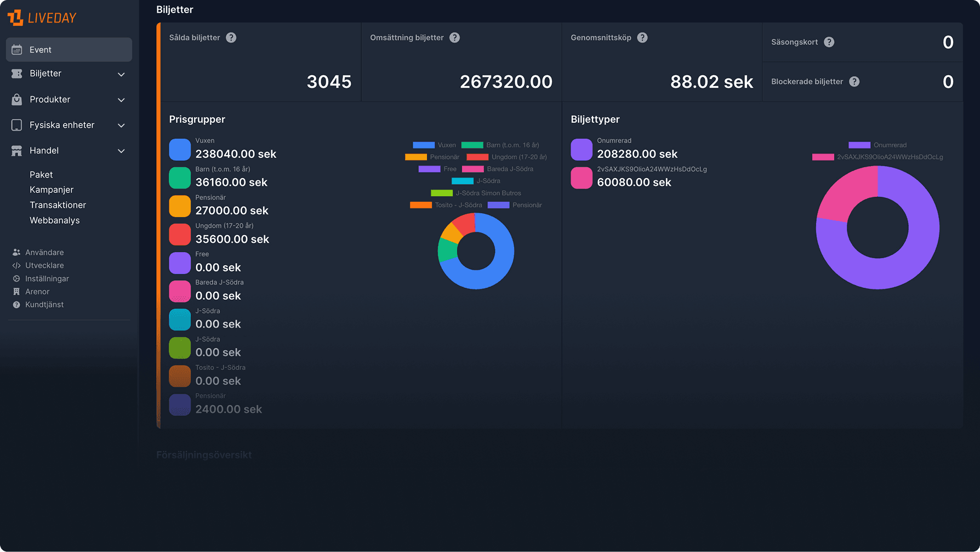Click help icon beside Omsättning biljetter
This screenshot has height=552, width=980.
click(x=454, y=38)
